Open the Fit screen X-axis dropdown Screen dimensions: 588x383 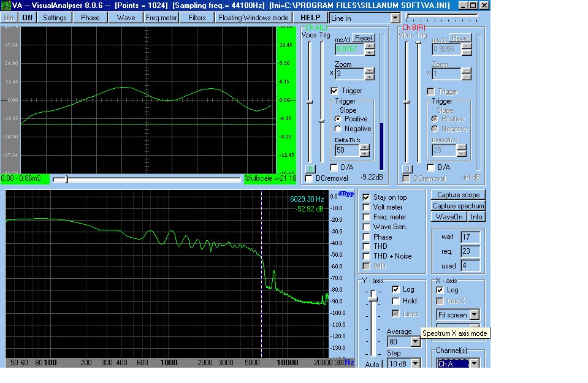(x=473, y=315)
